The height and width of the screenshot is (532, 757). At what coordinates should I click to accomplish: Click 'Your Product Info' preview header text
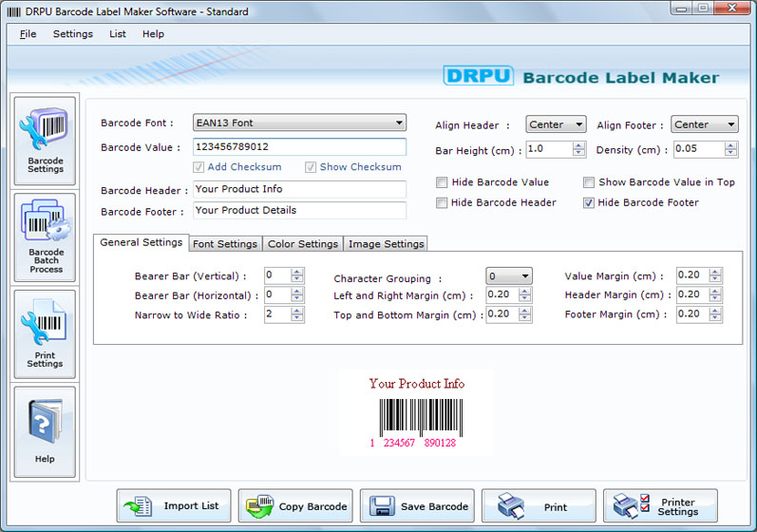point(417,384)
